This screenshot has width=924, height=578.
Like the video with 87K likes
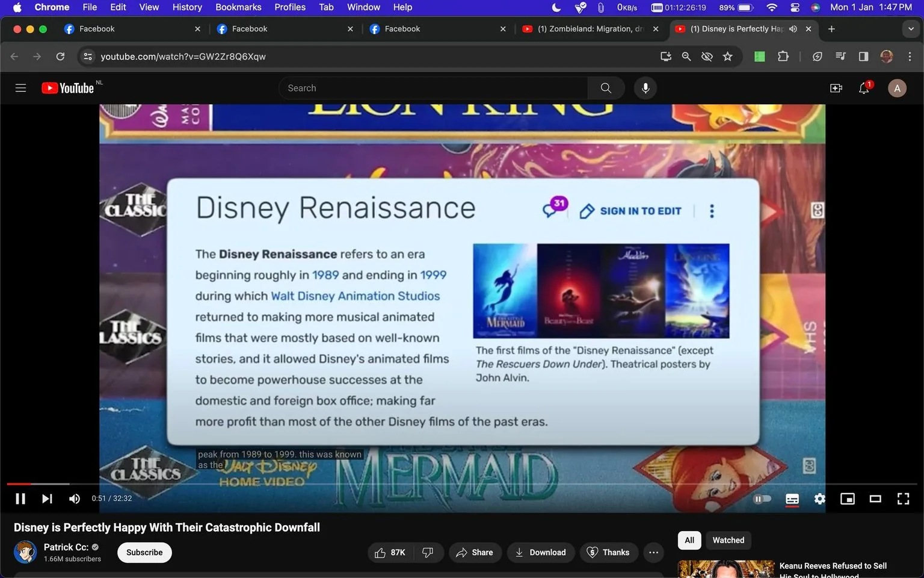[390, 552]
